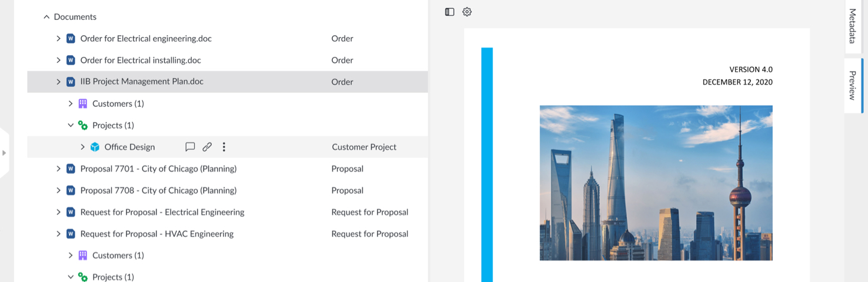The image size is (868, 282).
Task: Click the comment icon on Office Design row
Action: coord(190,147)
